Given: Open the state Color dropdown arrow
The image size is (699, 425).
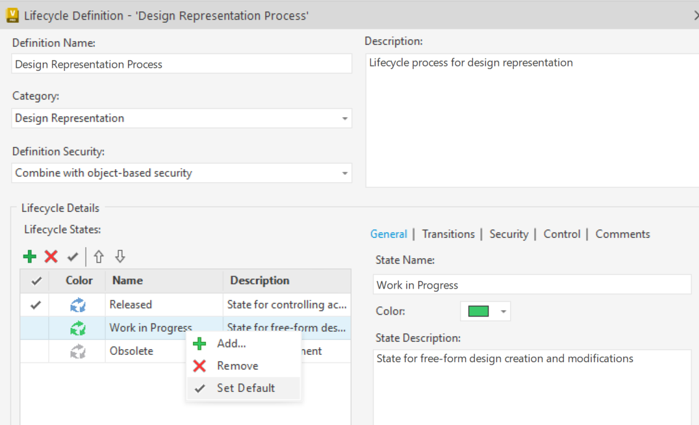Looking at the screenshot, I should pyautogui.click(x=503, y=311).
